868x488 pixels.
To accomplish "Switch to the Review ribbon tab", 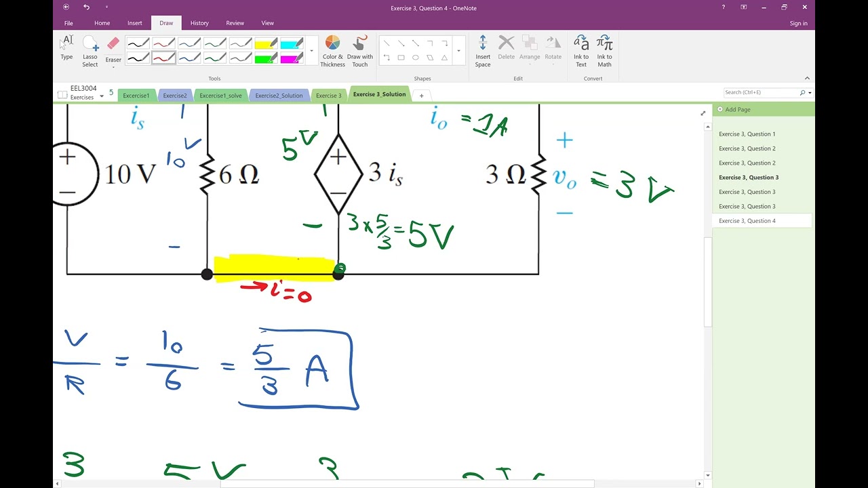I will click(235, 23).
